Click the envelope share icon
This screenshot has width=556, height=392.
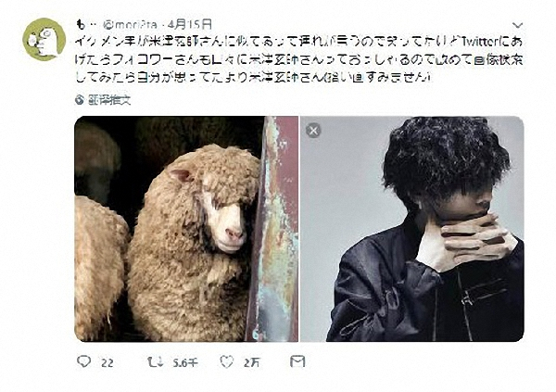point(297,361)
